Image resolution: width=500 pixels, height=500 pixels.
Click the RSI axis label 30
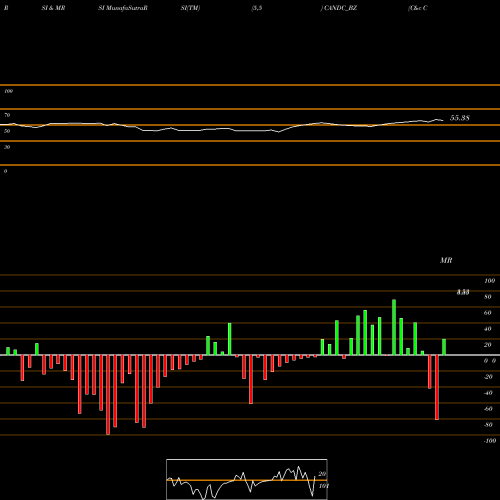pyautogui.click(x=7, y=147)
